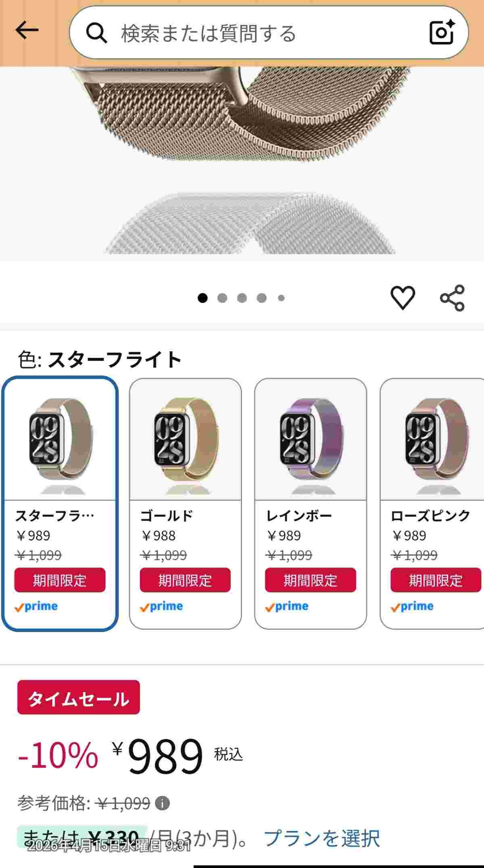The width and height of the screenshot is (484, 868).
Task: Go to fourth image page dot
Action: (x=262, y=298)
